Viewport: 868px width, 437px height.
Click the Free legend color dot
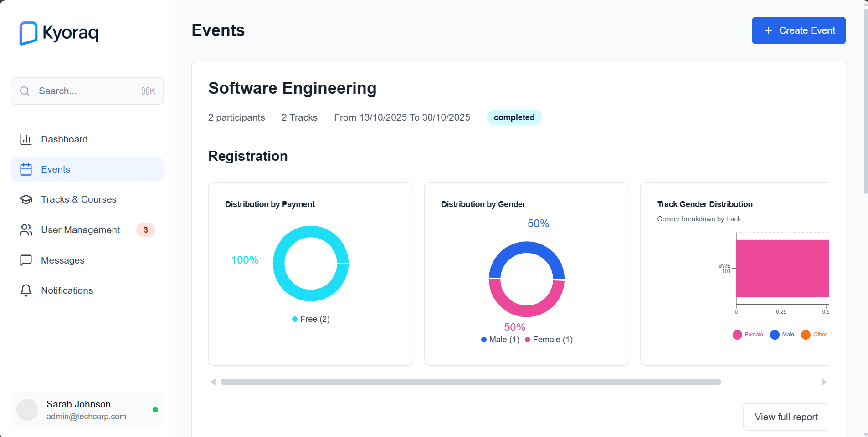[294, 319]
